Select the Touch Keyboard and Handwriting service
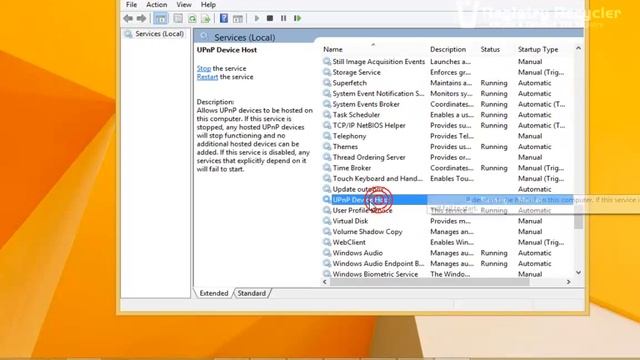 pos(378,178)
